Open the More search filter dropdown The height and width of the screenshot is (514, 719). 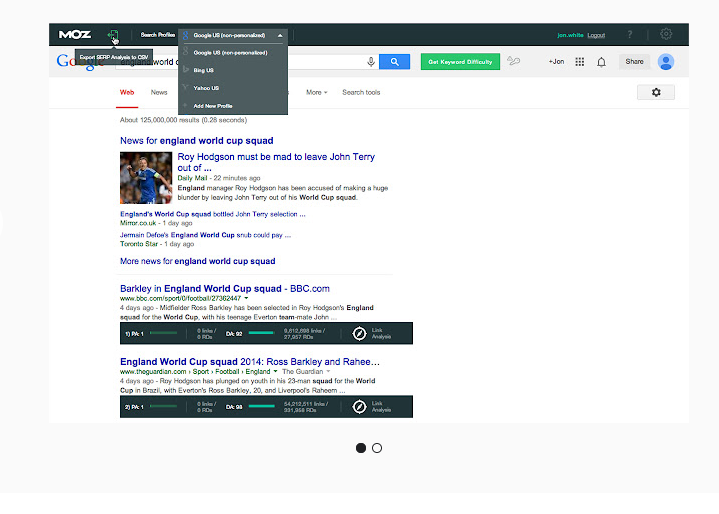pos(317,92)
